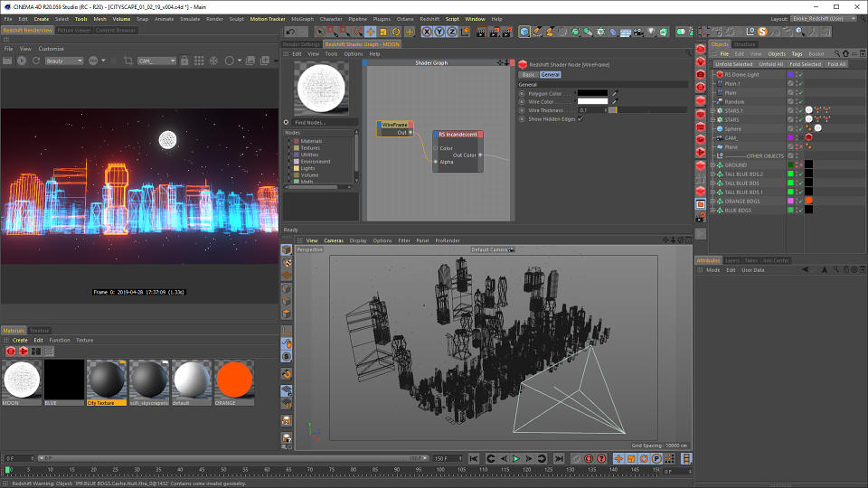Open the Beauty AOV dropdown
This screenshot has width=868, height=488.
coord(64,61)
